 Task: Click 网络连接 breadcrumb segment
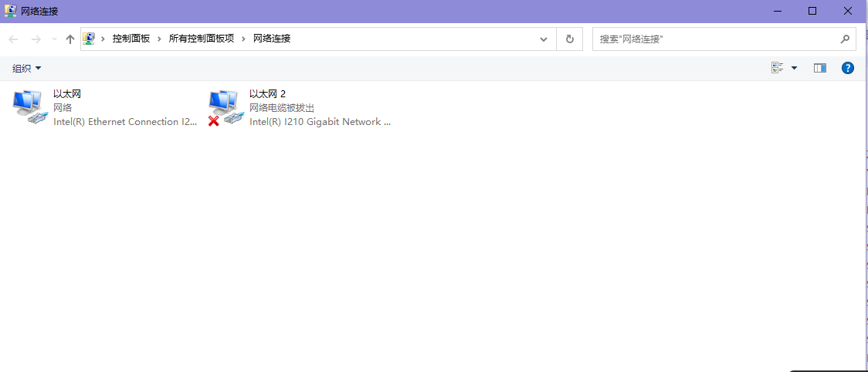coord(272,39)
